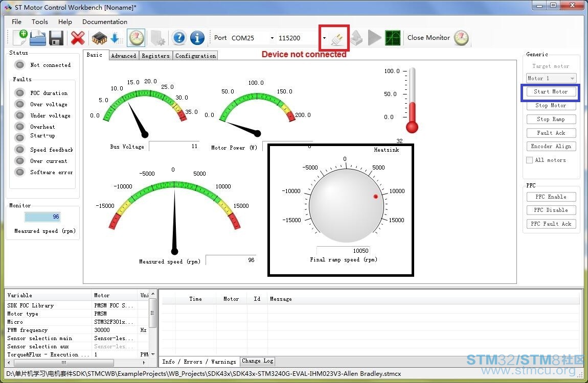
Task: Click the red X delete icon
Action: pyautogui.click(x=78, y=38)
